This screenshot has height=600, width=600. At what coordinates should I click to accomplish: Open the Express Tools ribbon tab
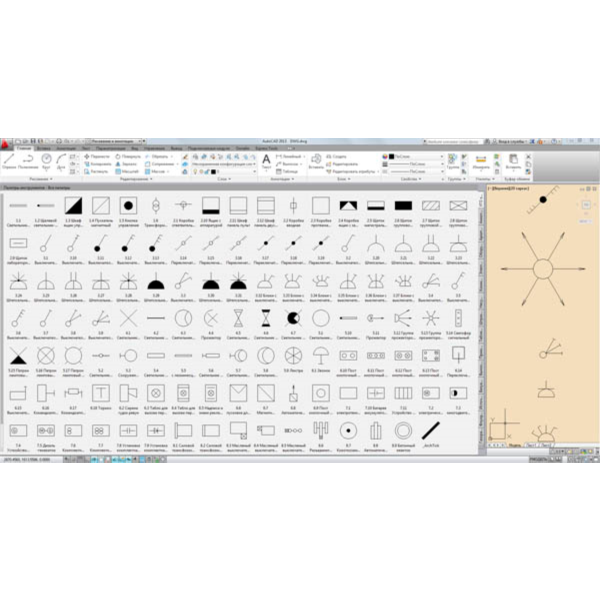point(267,148)
